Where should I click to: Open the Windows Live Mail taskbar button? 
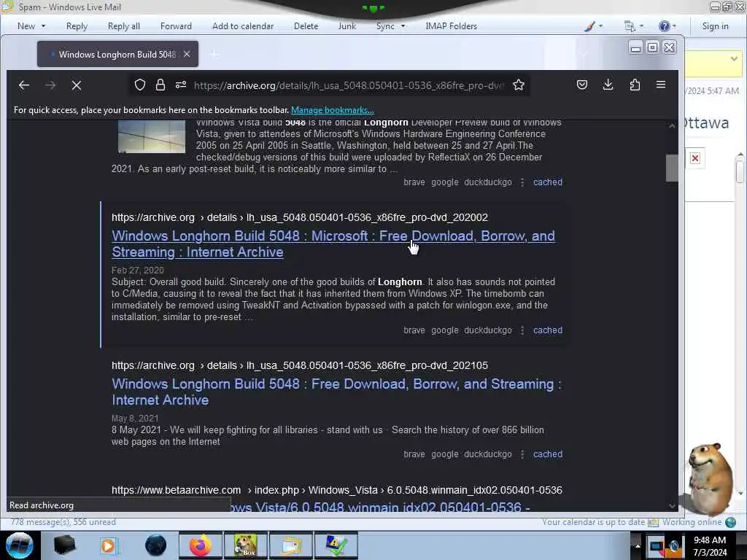[x=290, y=545]
